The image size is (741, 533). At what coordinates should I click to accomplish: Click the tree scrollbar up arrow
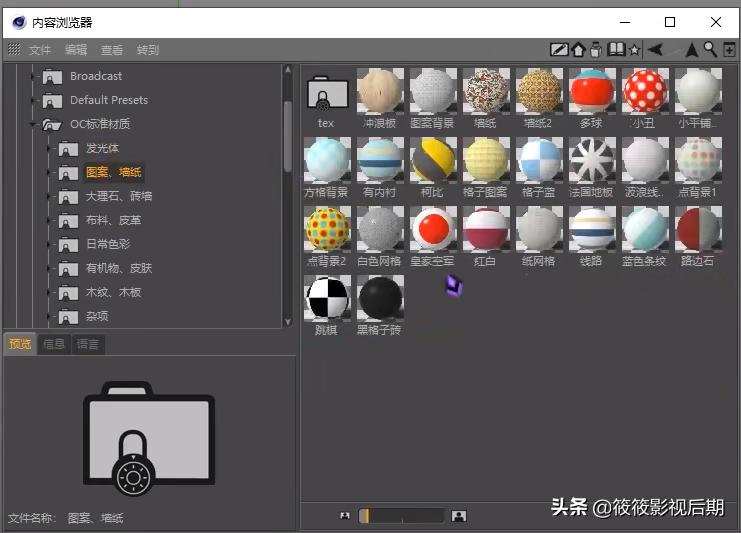[287, 70]
